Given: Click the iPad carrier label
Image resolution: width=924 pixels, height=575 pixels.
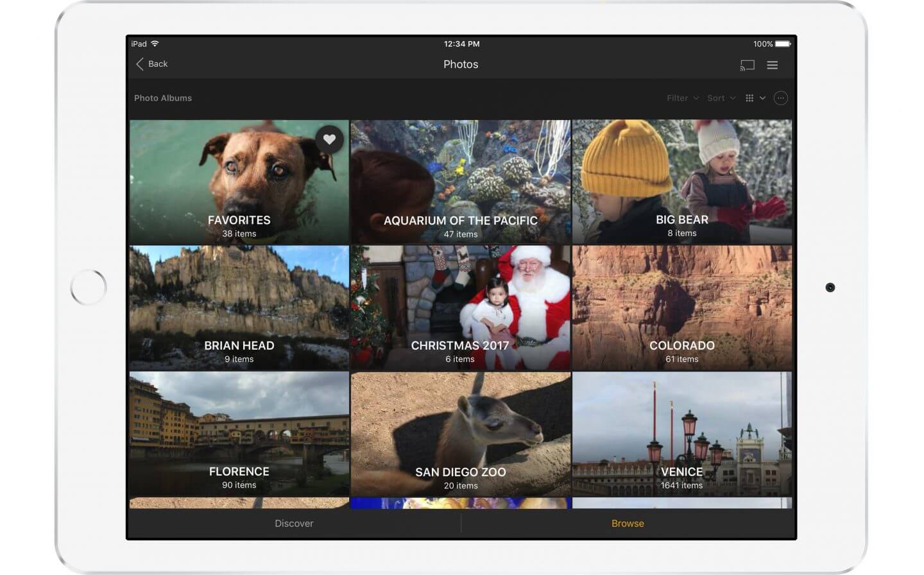Looking at the screenshot, I should pos(139,44).
